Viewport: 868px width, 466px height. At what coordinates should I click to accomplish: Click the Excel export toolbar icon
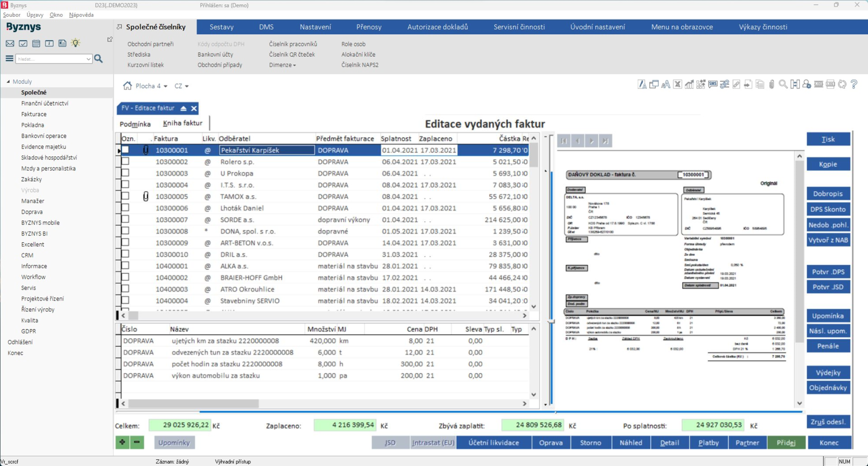click(677, 85)
